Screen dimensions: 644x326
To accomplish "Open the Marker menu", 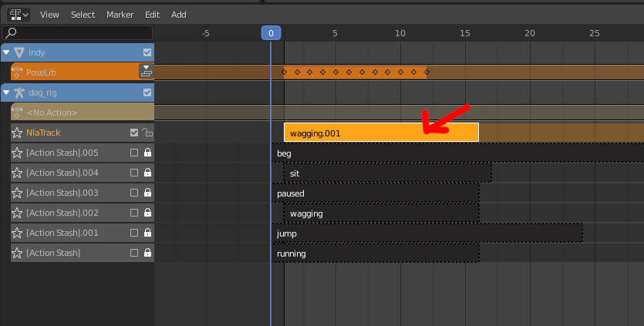I will pyautogui.click(x=120, y=15).
